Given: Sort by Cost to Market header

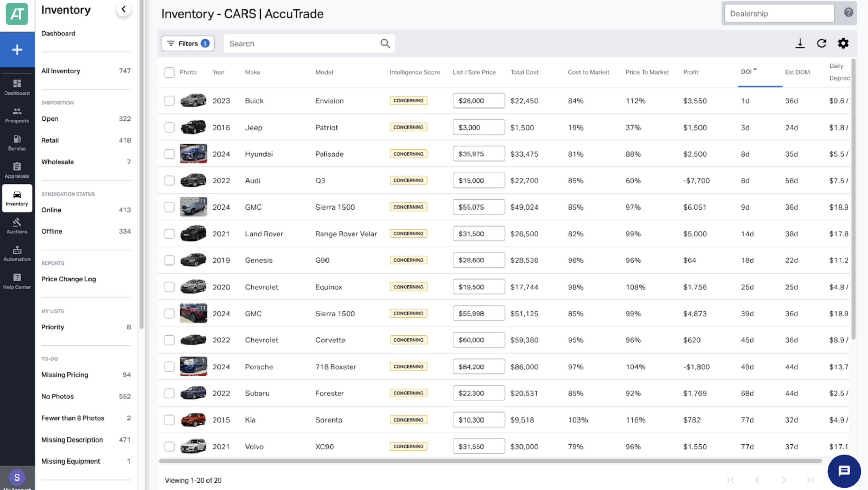Looking at the screenshot, I should click(588, 72).
